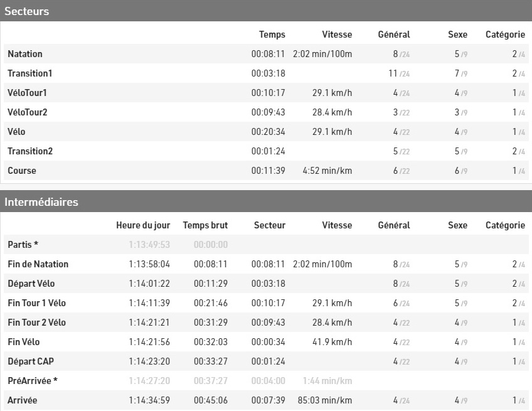This screenshot has width=532, height=411.
Task: Click the Catégorie header in Secteurs table
Action: [505, 35]
